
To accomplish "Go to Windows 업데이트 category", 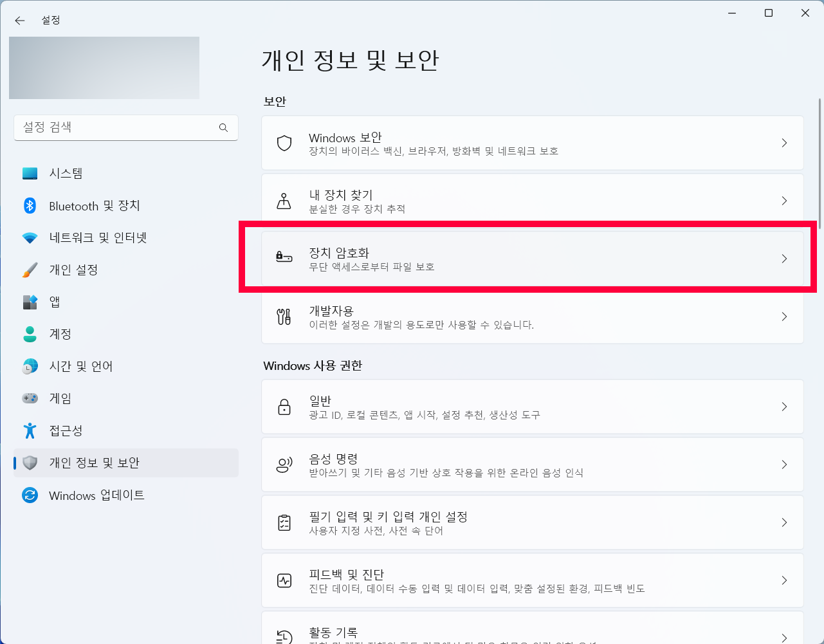I will click(126, 495).
